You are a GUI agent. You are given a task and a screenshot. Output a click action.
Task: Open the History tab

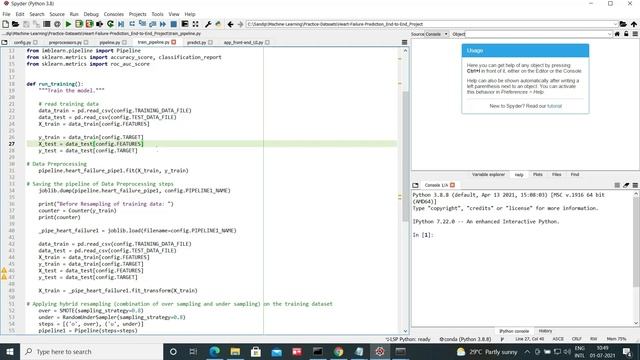pyautogui.click(x=545, y=331)
